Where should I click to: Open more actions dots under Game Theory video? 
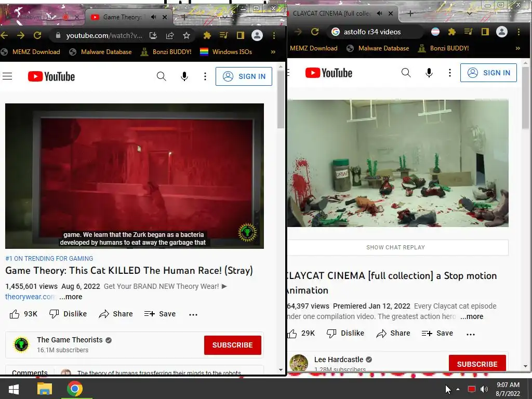coord(193,314)
